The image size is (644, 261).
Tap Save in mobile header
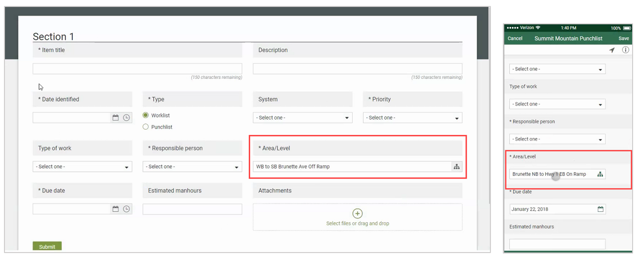pos(624,38)
